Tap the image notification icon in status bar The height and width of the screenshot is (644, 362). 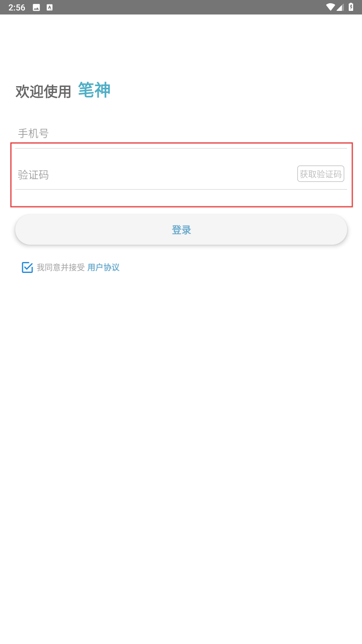[x=36, y=7]
